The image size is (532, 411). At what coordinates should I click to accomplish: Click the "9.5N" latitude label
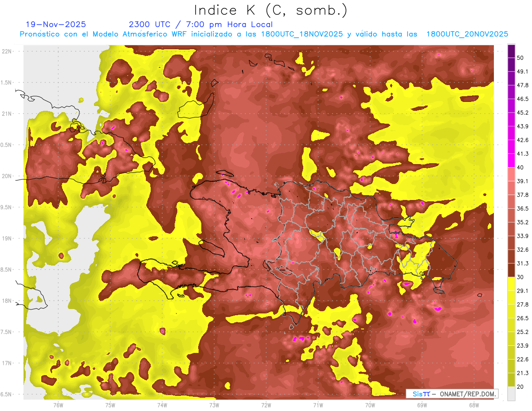[x=7, y=207]
